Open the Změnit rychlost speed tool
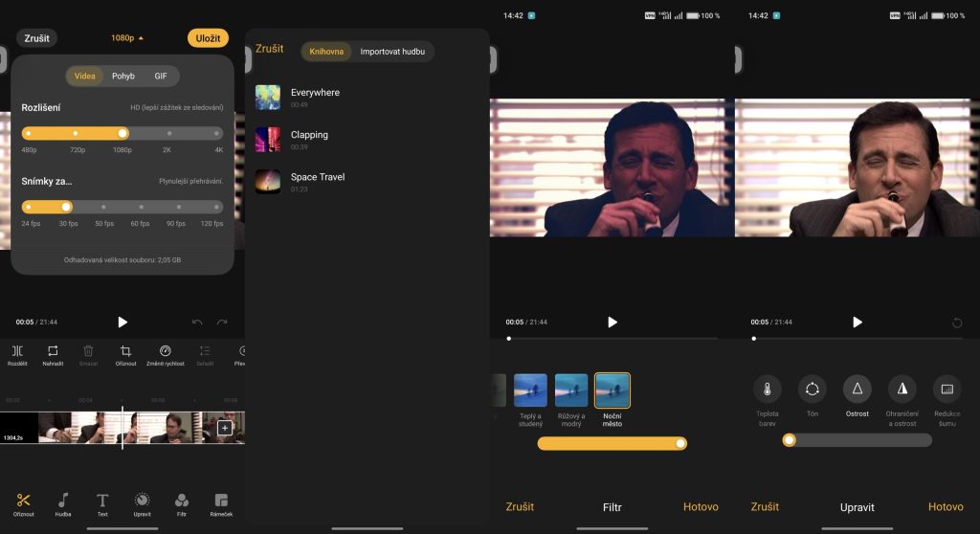Viewport: 980px width, 534px height. (x=165, y=351)
